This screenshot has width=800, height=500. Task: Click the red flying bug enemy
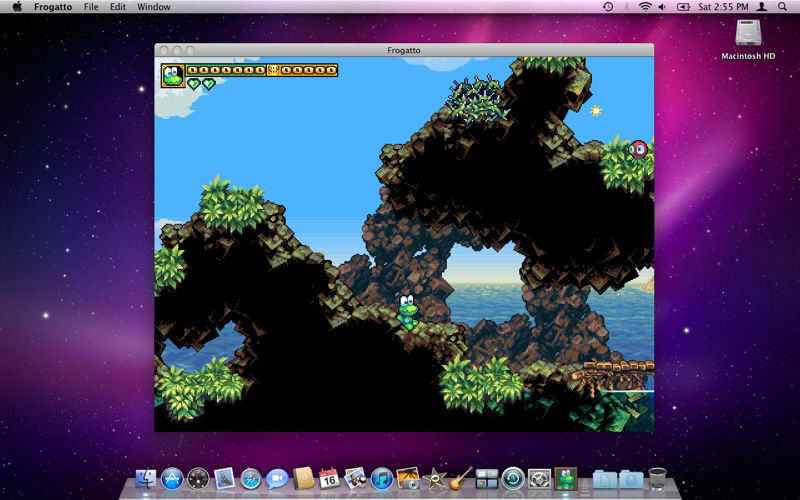[x=637, y=149]
